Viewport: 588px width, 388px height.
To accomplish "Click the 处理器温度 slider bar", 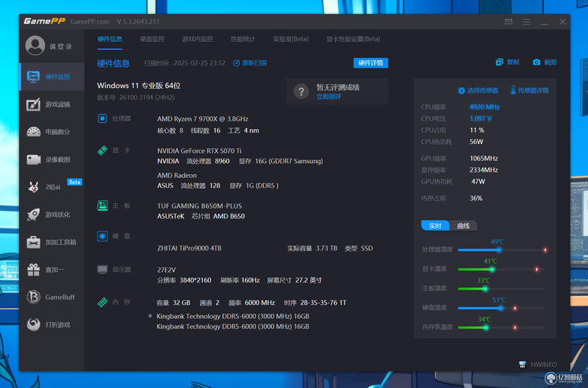I will tap(501, 250).
